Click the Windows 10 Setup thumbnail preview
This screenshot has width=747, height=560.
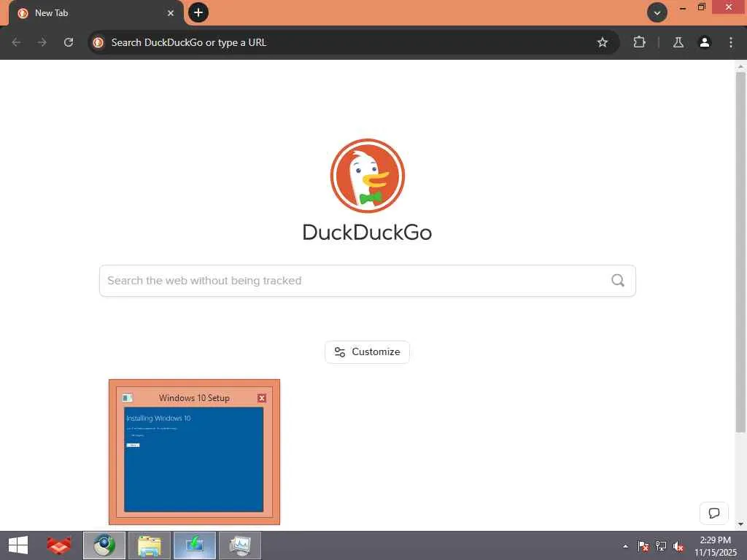(194, 459)
